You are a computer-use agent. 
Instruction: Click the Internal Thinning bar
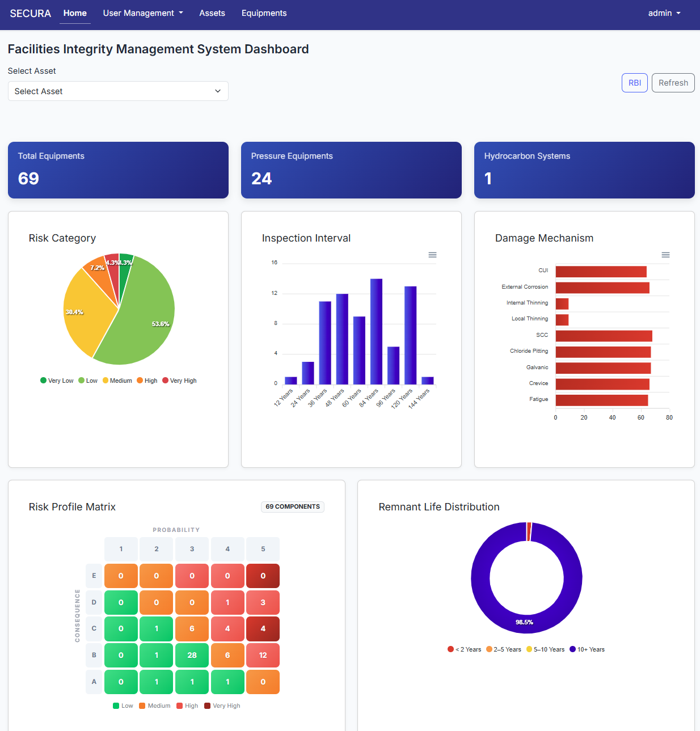(562, 304)
